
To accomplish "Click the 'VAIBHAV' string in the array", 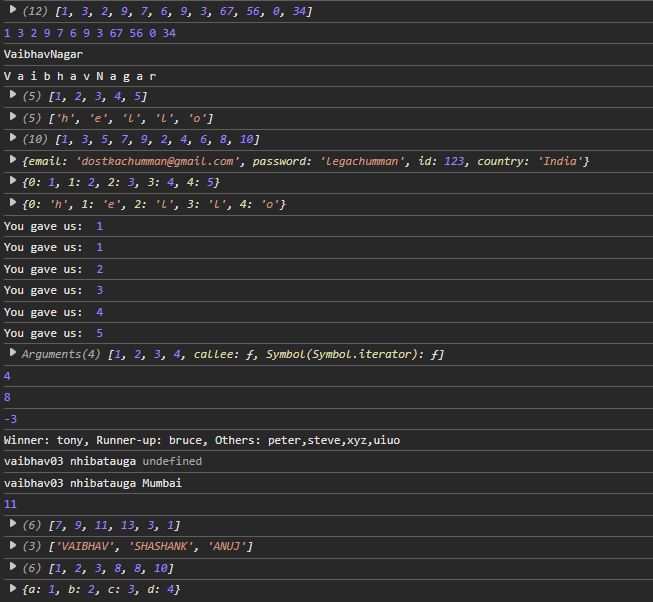I will tap(85, 547).
